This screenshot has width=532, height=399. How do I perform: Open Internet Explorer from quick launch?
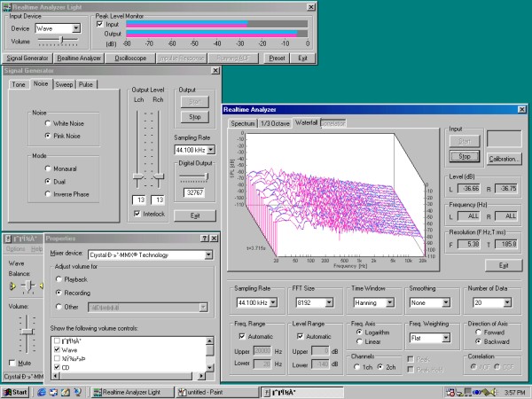tap(42, 392)
